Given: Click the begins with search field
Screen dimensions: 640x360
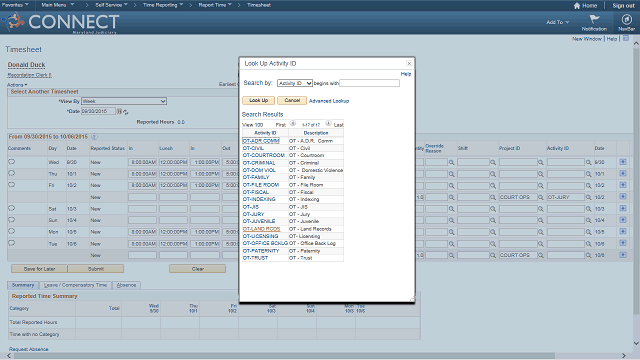Looking at the screenshot, I should (369, 83).
